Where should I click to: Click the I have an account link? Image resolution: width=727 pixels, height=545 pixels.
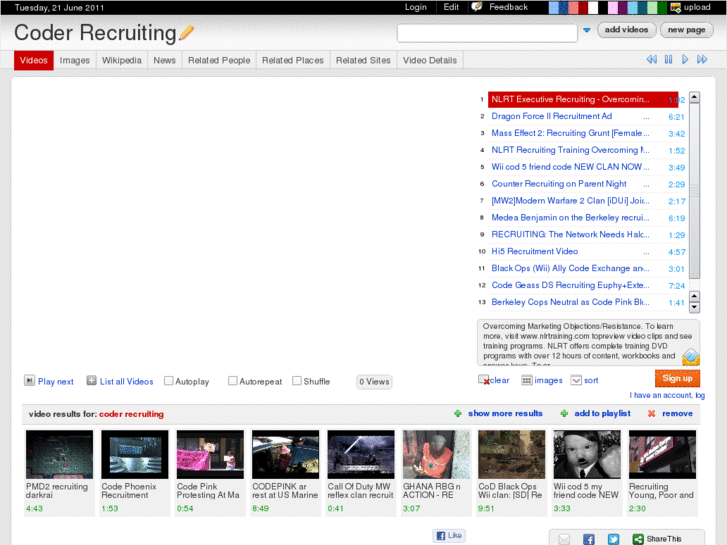pyautogui.click(x=667, y=395)
